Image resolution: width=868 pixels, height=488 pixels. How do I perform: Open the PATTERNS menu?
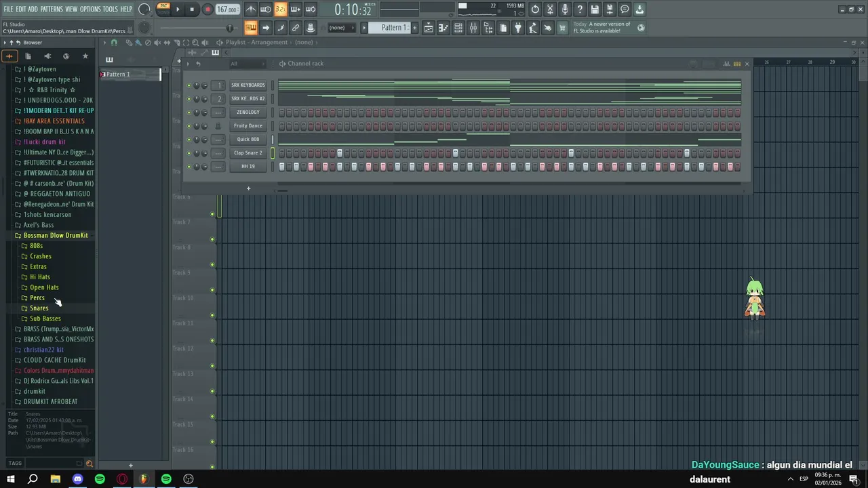[52, 9]
